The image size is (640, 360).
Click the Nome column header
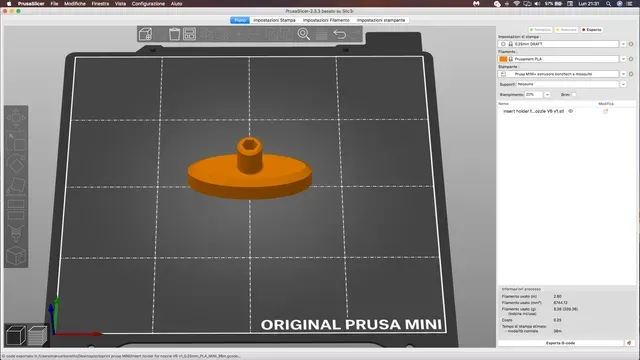(503, 104)
